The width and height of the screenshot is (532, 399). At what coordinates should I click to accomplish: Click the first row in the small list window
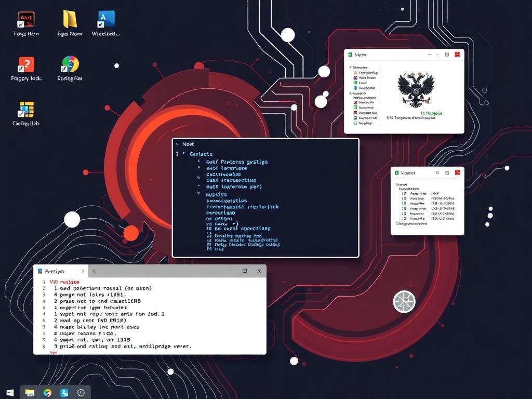(426, 193)
